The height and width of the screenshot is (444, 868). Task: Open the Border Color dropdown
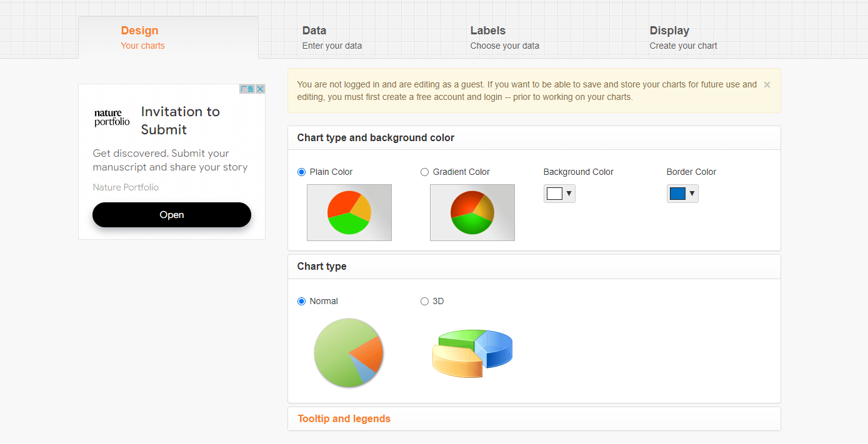[682, 194]
